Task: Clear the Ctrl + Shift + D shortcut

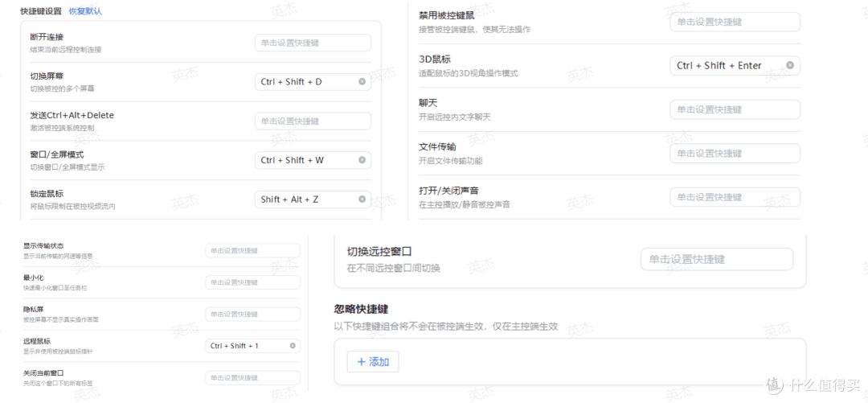Action: 362,81
